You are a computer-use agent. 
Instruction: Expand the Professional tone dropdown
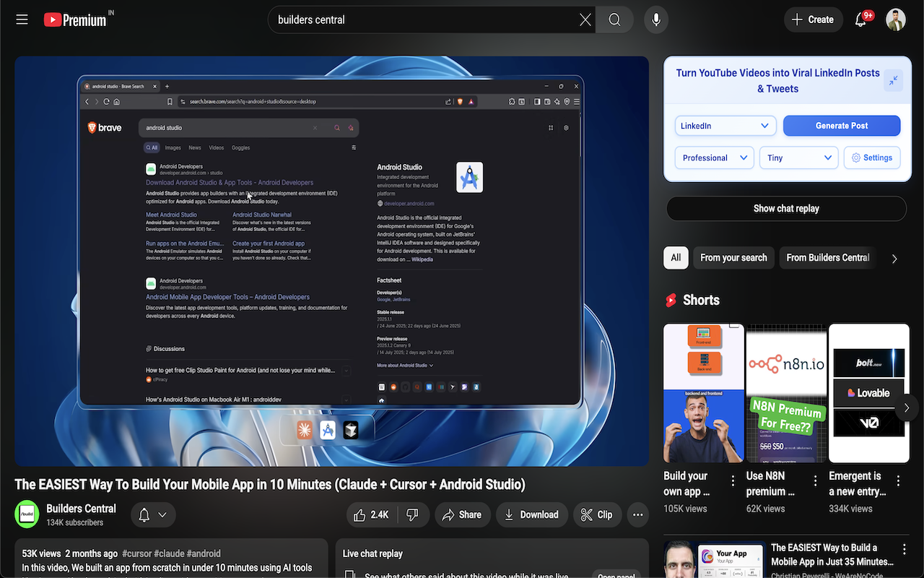(714, 158)
